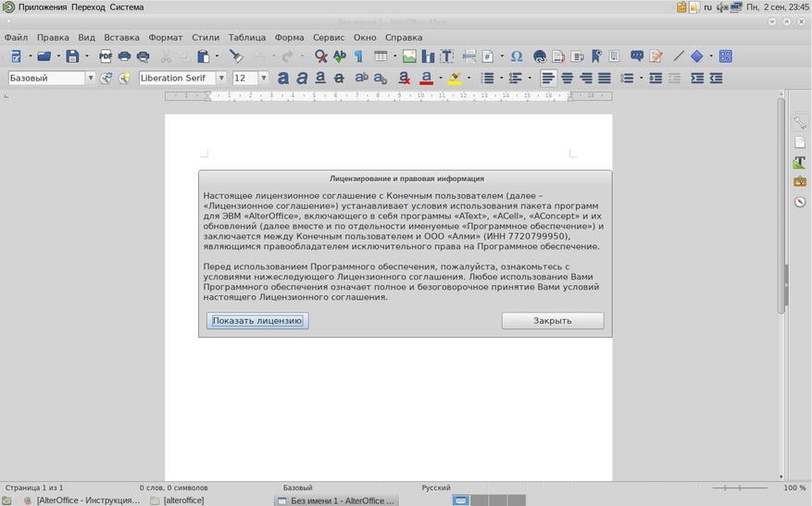This screenshot has height=506, width=812.
Task: Toggle track changes recording icon
Action: [x=656, y=56]
